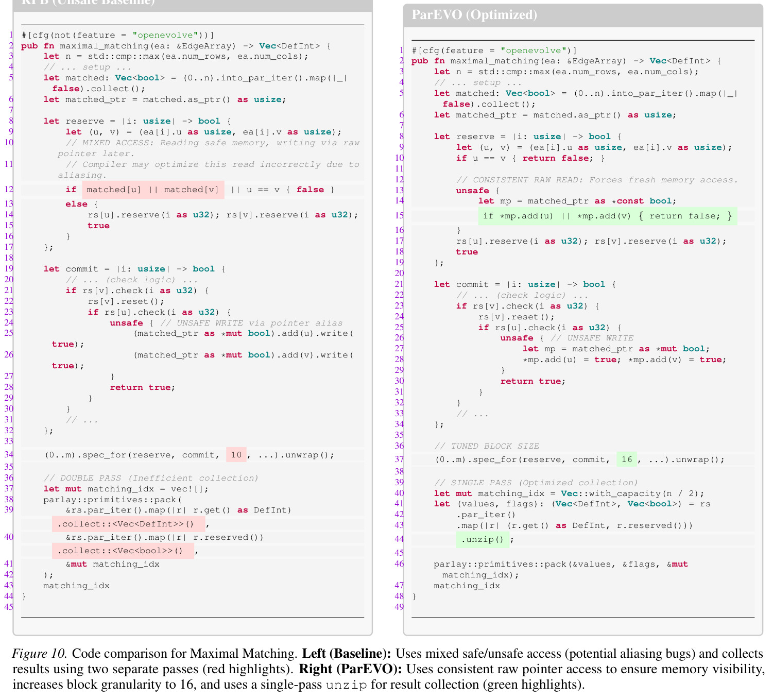The width and height of the screenshot is (773, 700).
Task: Click the bold 'Left (Baseline):' caption text
Action: (347, 654)
